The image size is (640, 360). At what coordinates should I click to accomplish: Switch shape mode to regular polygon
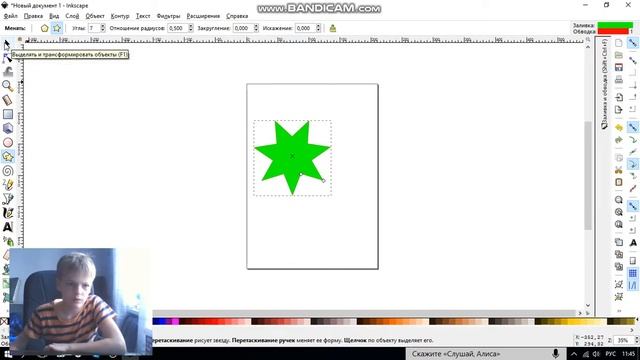(x=44, y=28)
